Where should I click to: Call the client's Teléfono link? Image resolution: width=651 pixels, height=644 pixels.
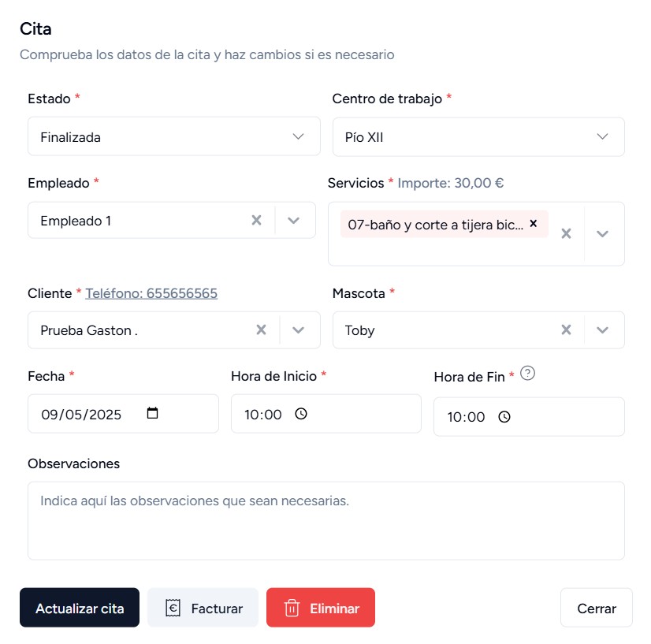[151, 293]
